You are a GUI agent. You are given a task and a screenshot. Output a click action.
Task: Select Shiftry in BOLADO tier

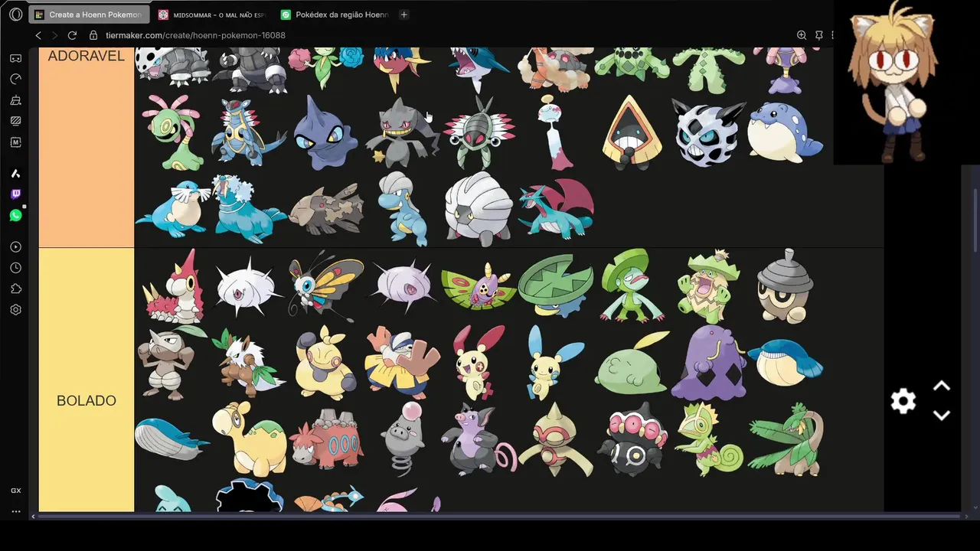(x=249, y=363)
